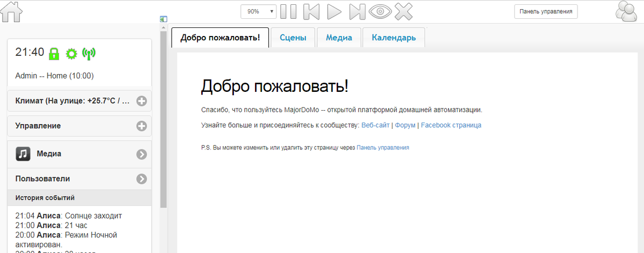This screenshot has width=644, height=253.
Task: Open Панель управления button
Action: point(546,11)
